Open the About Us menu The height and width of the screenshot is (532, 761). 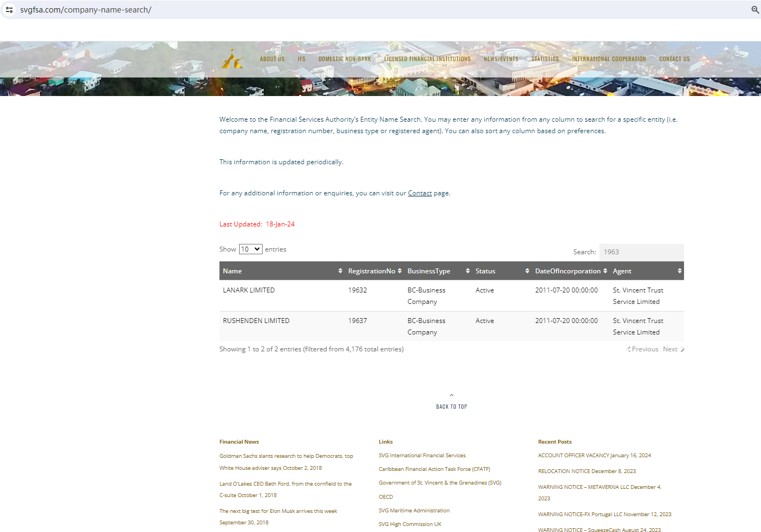272,59
